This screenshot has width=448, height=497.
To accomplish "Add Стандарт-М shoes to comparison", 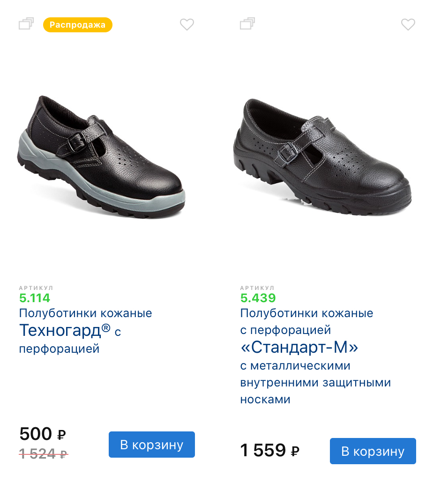I will [x=247, y=24].
